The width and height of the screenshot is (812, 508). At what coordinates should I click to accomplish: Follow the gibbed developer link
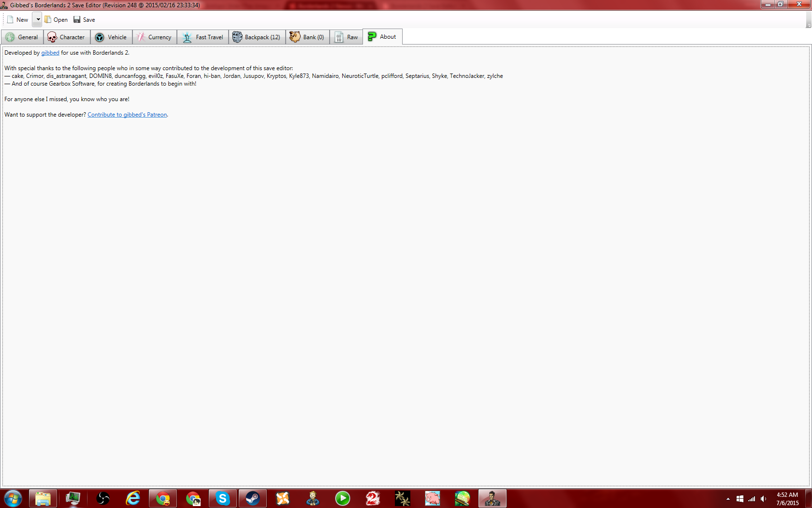coord(50,53)
